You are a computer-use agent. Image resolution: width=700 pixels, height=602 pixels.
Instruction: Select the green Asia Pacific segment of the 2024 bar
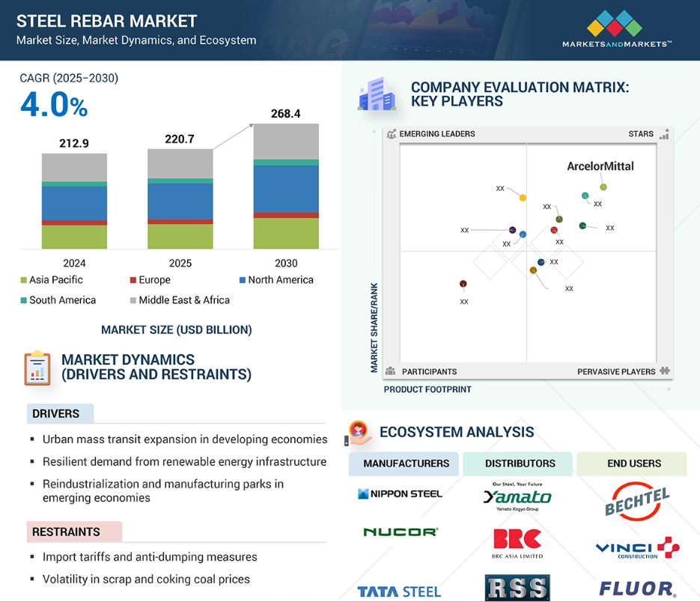[74, 237]
